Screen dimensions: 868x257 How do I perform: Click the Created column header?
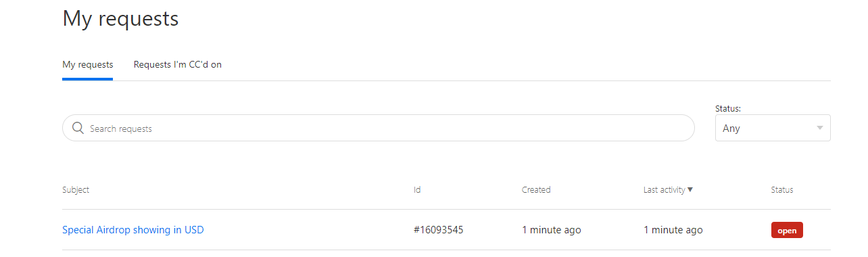click(x=536, y=190)
